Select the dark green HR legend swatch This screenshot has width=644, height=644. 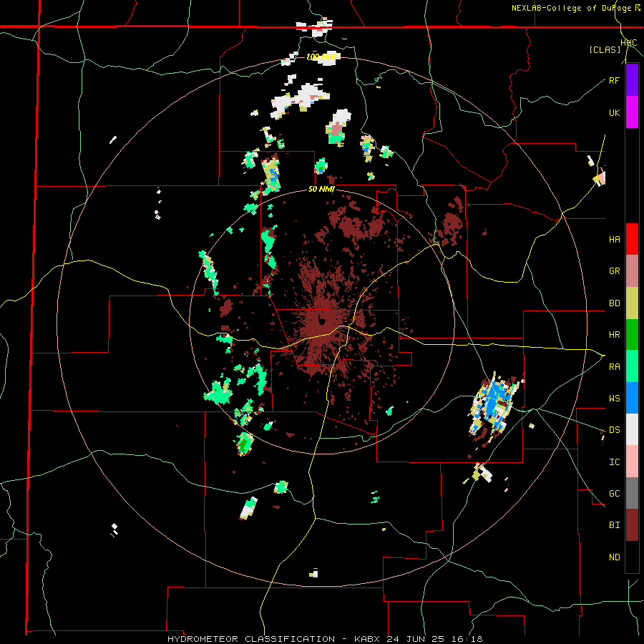(632, 335)
